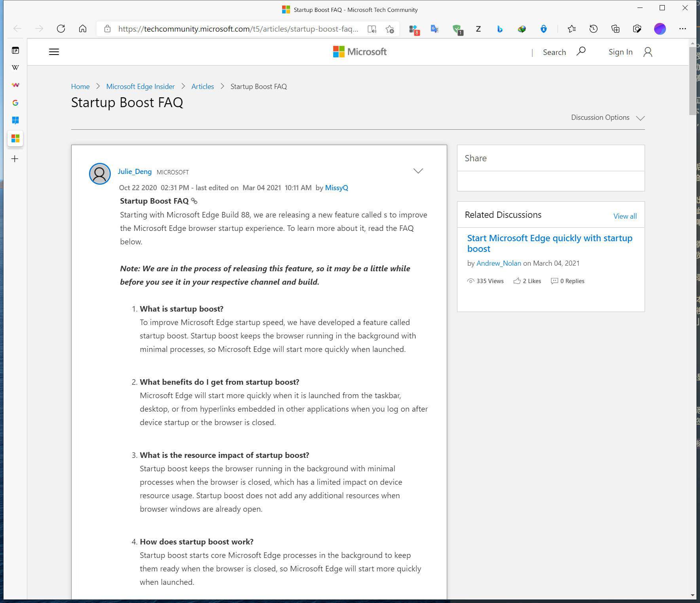Viewport: 700px width, 603px height.
Task: Click Sign In link
Action: pyautogui.click(x=620, y=52)
